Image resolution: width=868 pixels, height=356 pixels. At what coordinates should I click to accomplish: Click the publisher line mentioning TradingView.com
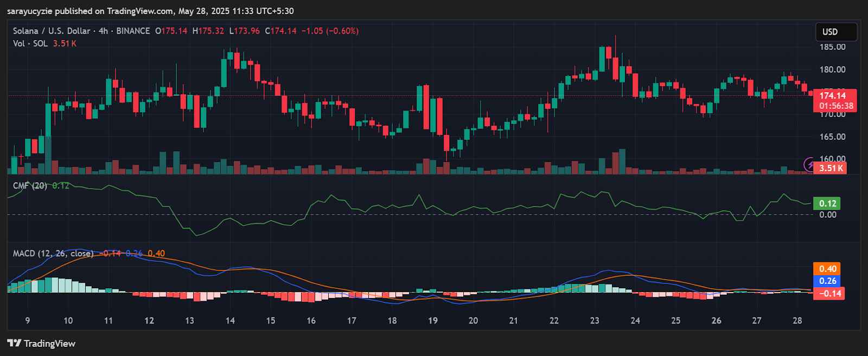151,11
